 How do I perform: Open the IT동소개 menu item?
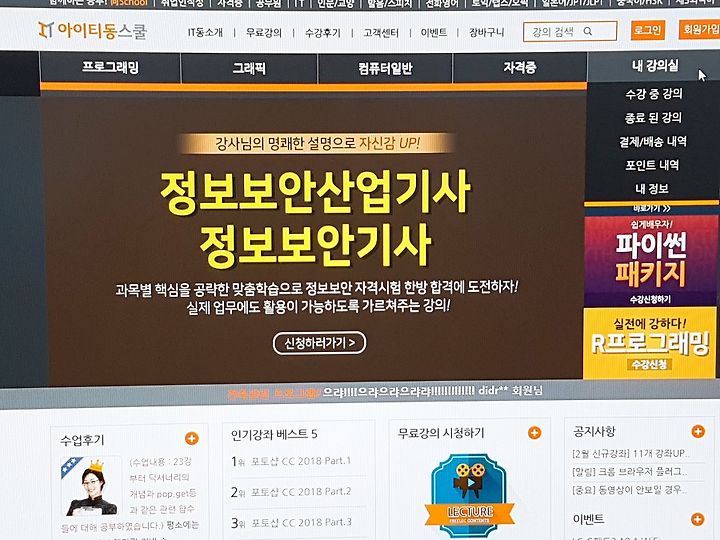point(205,33)
